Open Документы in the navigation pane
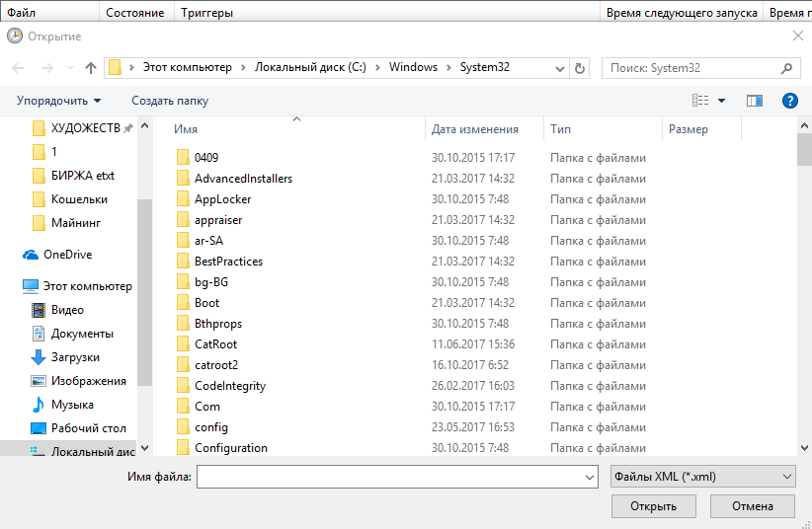The height and width of the screenshot is (529, 812). point(82,334)
